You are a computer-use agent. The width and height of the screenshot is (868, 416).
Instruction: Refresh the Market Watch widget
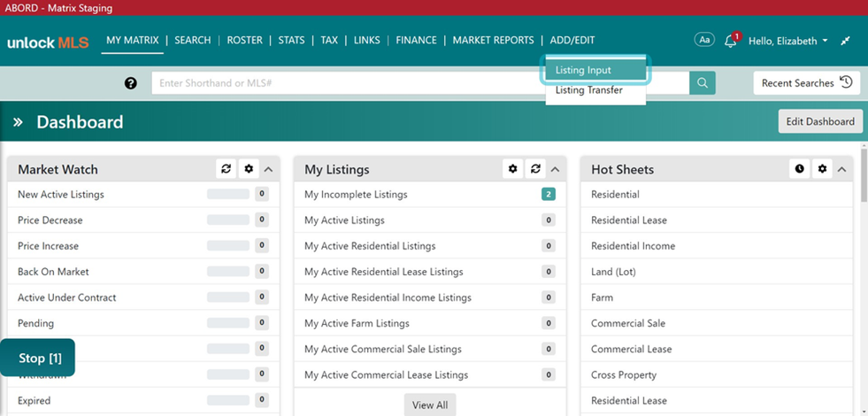226,169
